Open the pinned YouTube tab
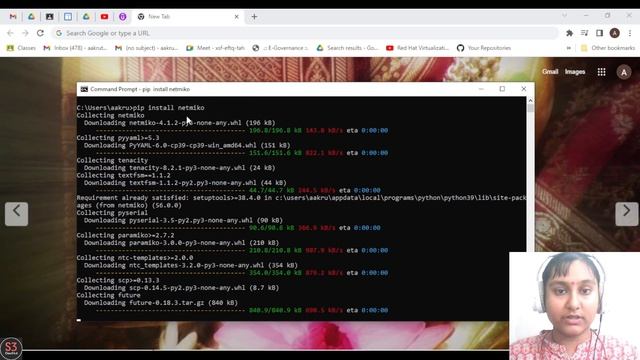 (104, 17)
